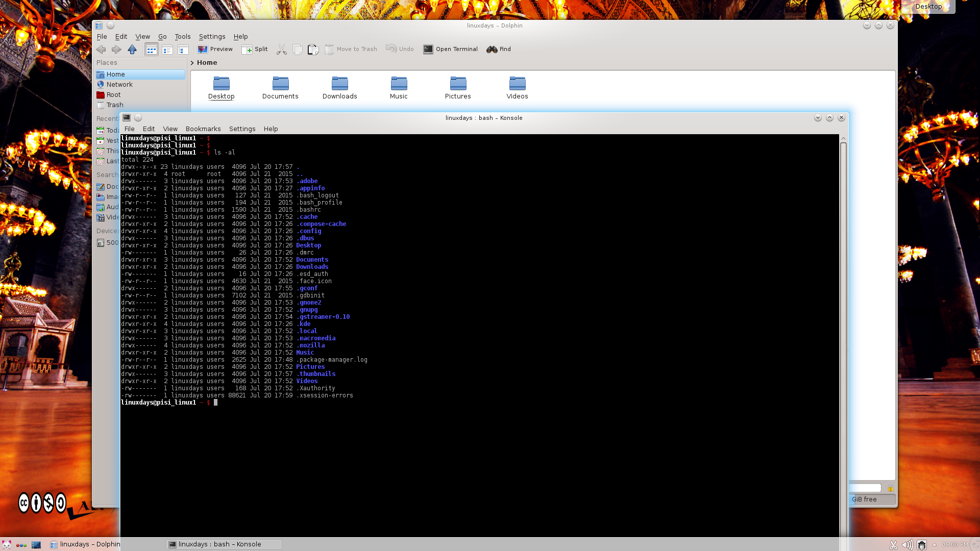This screenshot has height=551, width=980.
Task: Click the Find binoculars icon
Action: (492, 49)
